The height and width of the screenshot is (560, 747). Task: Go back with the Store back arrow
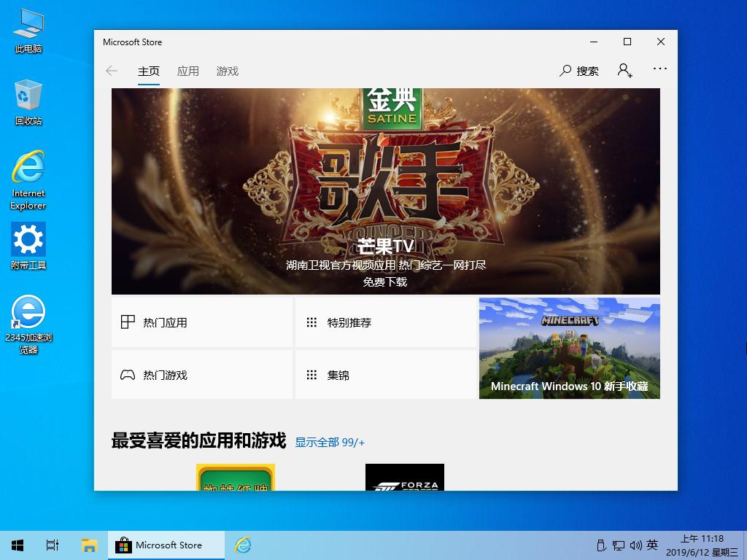[112, 71]
